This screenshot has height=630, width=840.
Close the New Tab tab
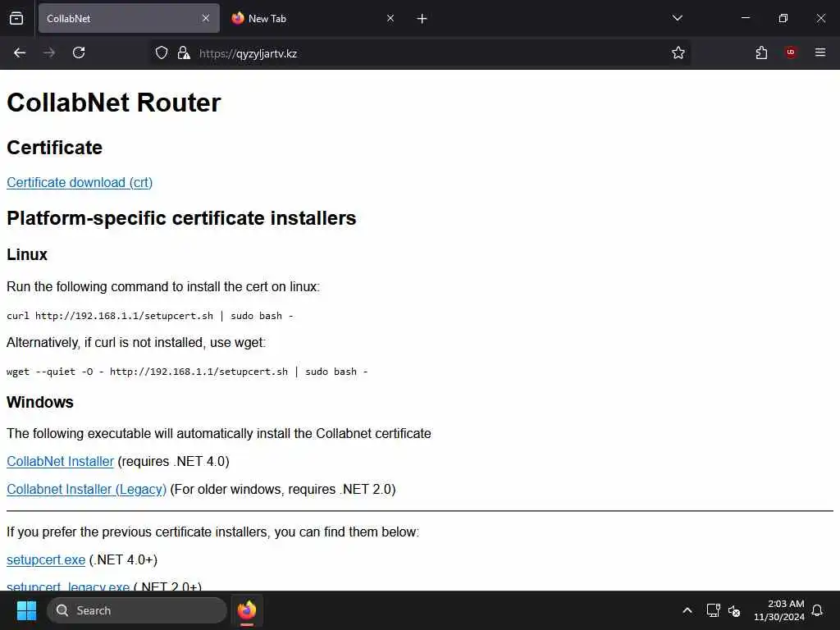pos(390,18)
